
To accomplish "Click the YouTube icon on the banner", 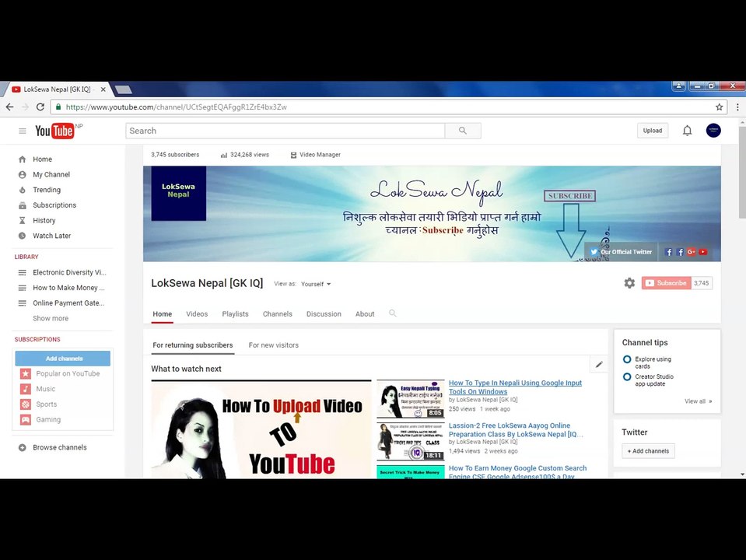I will pos(702,252).
